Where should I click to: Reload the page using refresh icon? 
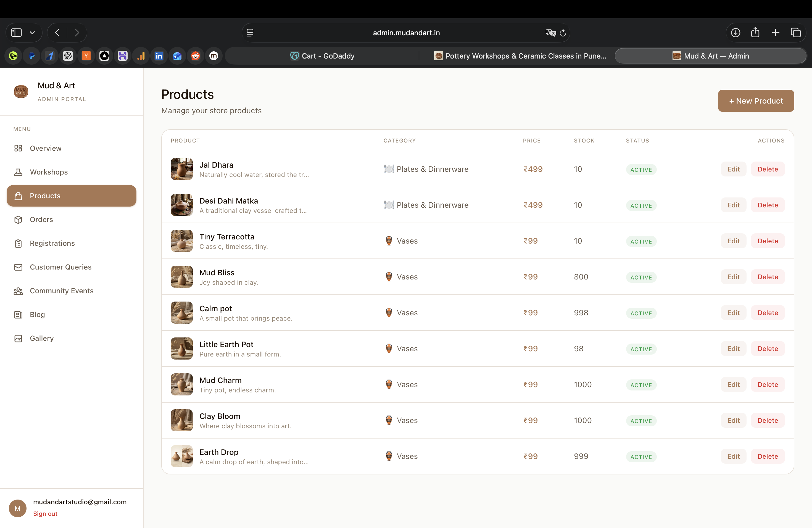click(x=563, y=33)
